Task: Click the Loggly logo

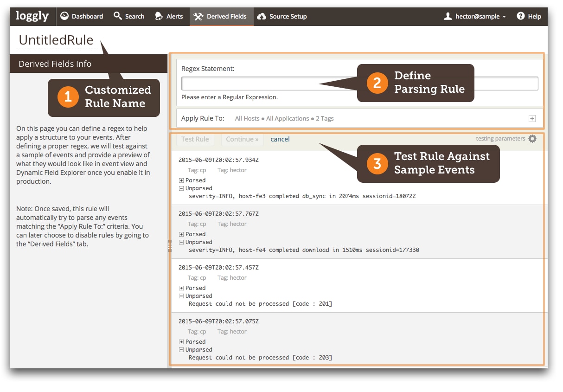Action: [32, 16]
